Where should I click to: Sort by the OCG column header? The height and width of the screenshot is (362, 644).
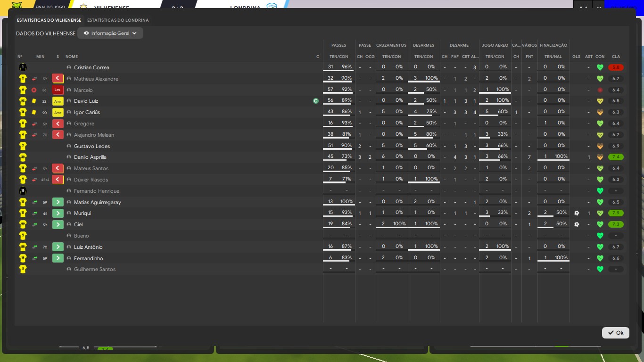(x=370, y=57)
